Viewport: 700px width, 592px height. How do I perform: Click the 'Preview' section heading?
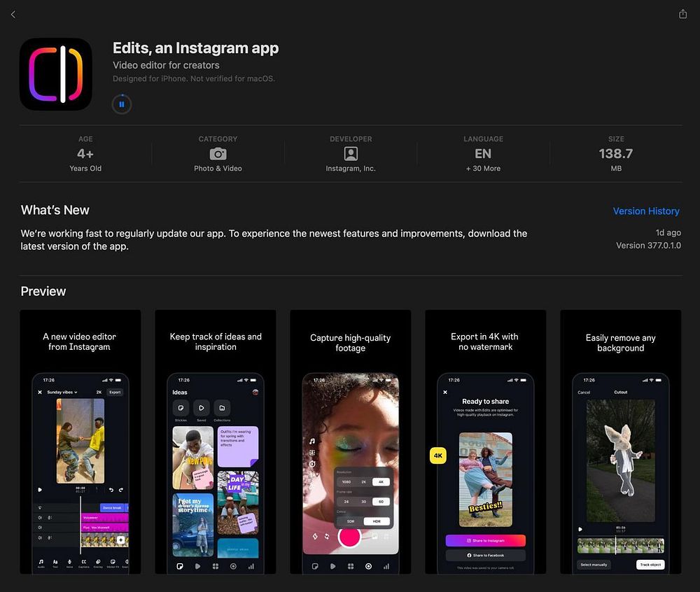coord(43,291)
